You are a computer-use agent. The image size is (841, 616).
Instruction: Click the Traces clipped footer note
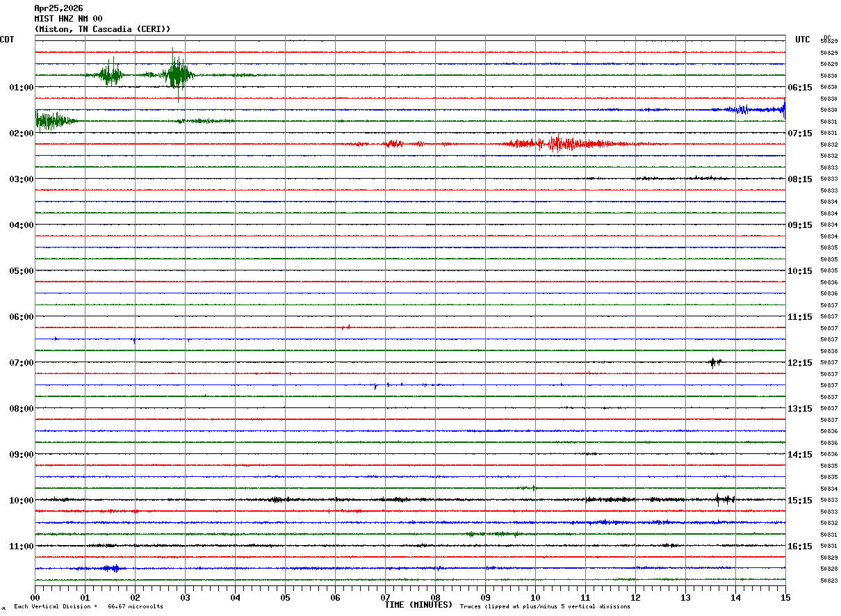click(x=545, y=606)
